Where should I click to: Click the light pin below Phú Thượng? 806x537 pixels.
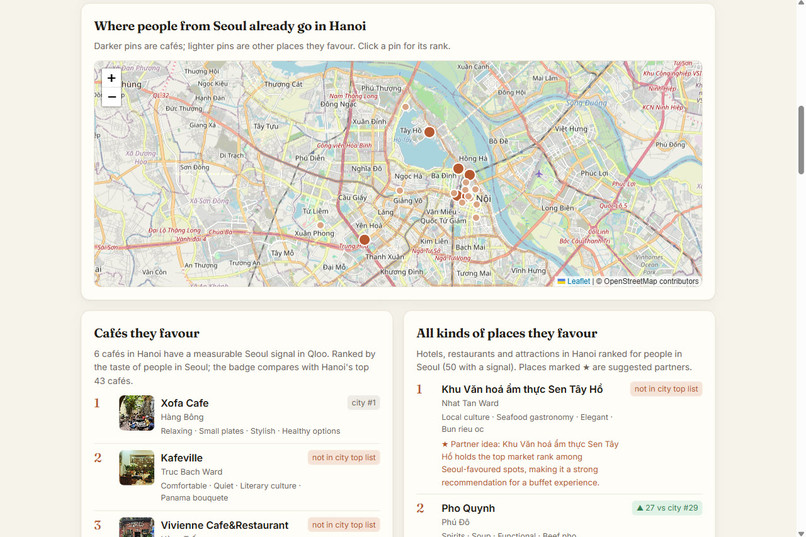click(x=406, y=107)
